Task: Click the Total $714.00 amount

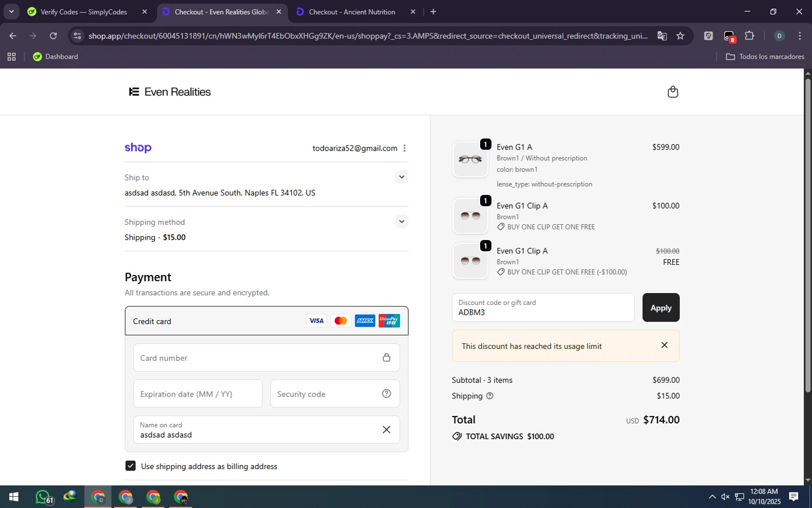Action: [661, 420]
